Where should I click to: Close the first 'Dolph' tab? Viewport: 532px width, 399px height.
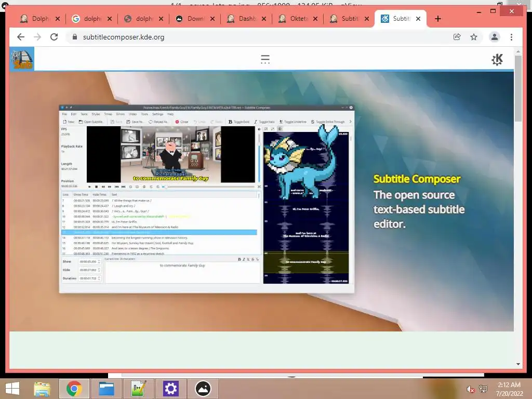click(58, 19)
